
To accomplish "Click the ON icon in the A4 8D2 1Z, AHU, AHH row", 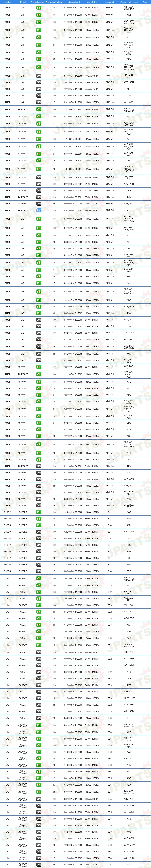I will point(39,76).
